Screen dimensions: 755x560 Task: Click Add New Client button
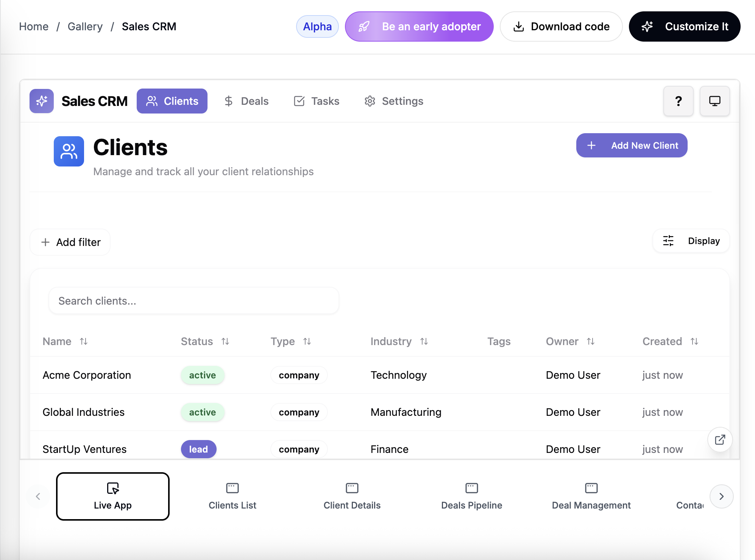tap(632, 145)
